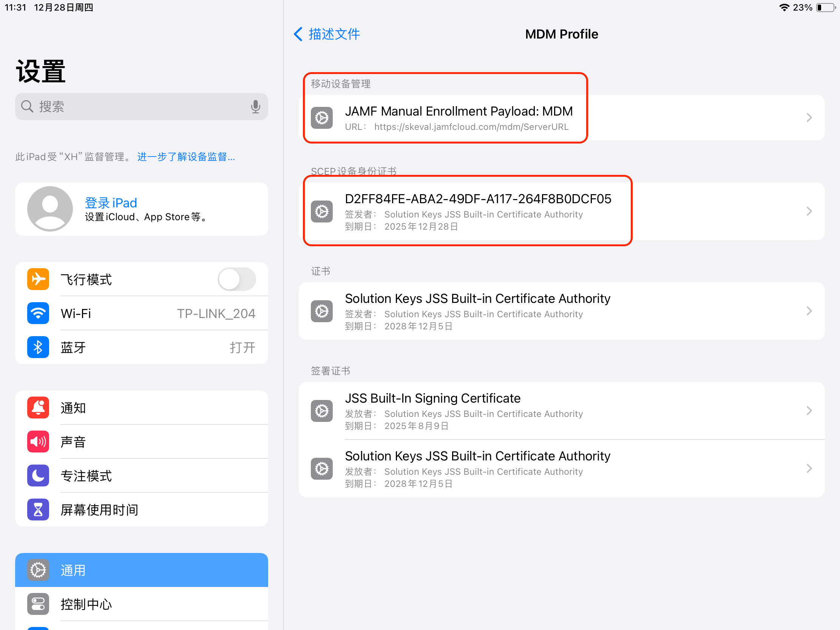Tap the Screen Time hourglass icon
This screenshot has width=840, height=630.
(x=38, y=510)
